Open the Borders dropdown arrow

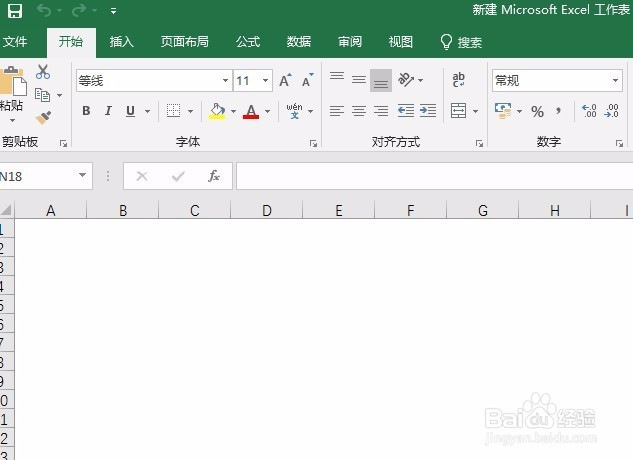191,111
